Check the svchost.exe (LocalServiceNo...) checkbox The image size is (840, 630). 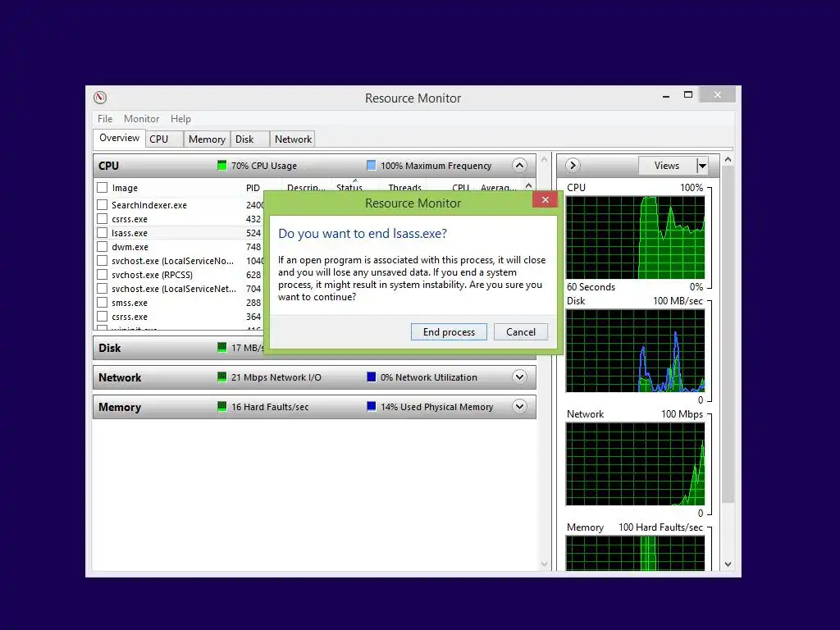(103, 260)
